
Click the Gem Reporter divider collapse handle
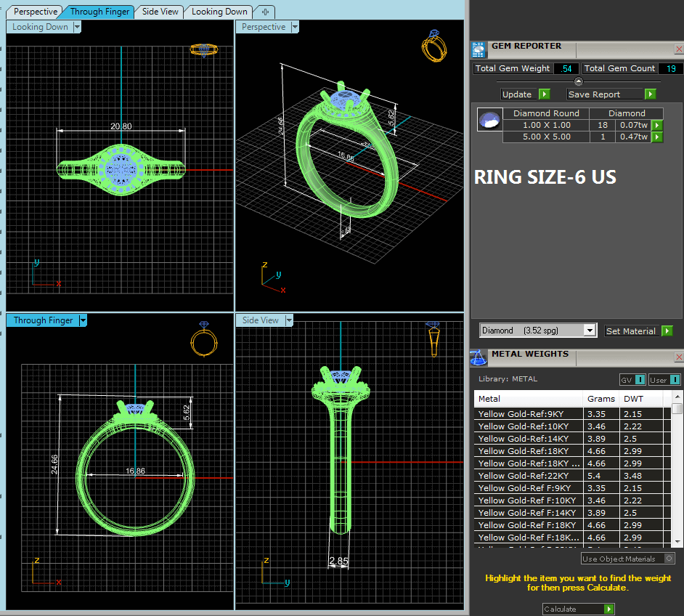[x=578, y=81]
